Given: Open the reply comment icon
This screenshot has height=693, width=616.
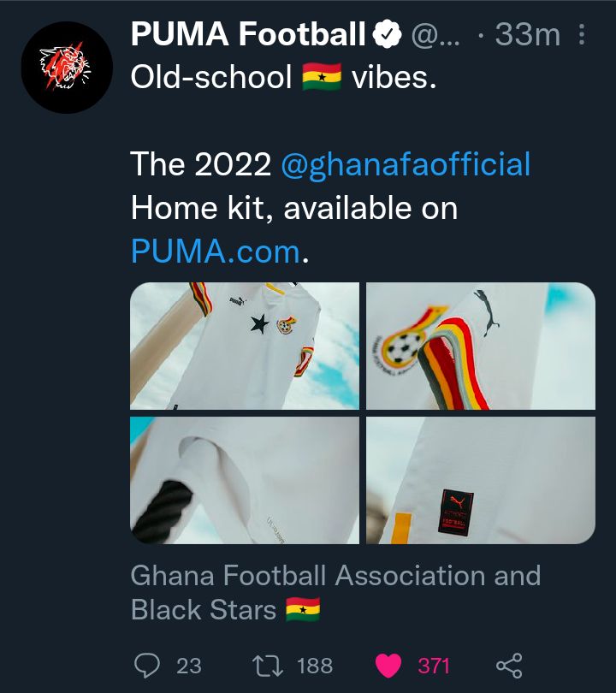Looking at the screenshot, I should [149, 665].
